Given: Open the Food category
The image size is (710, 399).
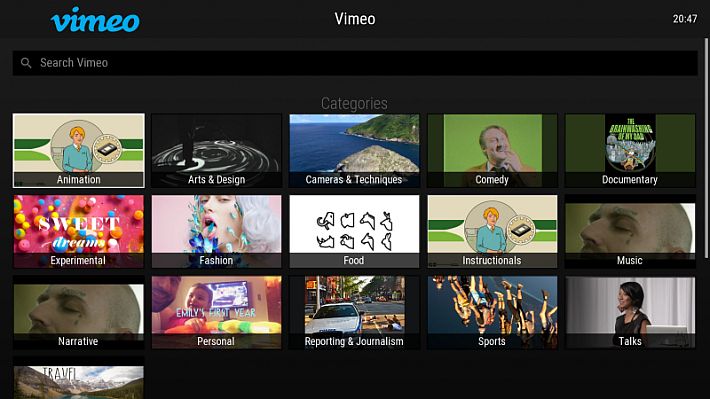Looking at the screenshot, I should point(354,231).
